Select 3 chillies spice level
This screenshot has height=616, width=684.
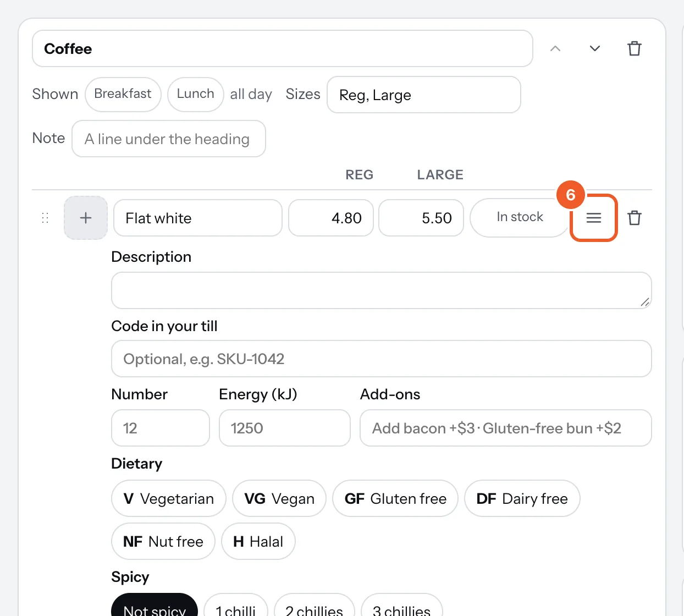pos(402,605)
